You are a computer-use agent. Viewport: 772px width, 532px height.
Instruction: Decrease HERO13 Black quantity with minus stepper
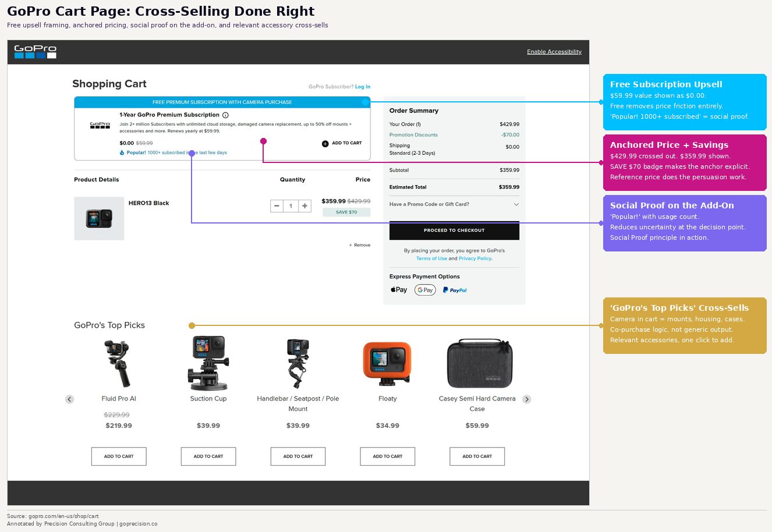[277, 205]
